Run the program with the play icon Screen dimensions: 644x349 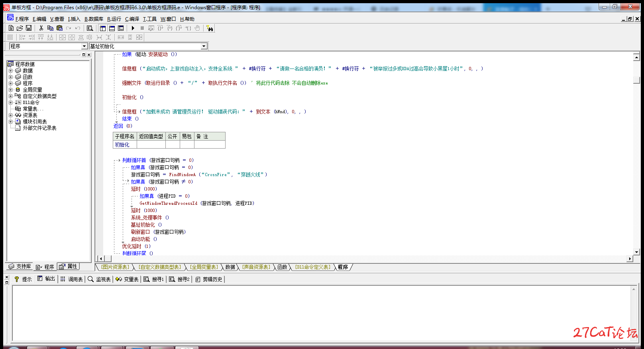(x=133, y=28)
